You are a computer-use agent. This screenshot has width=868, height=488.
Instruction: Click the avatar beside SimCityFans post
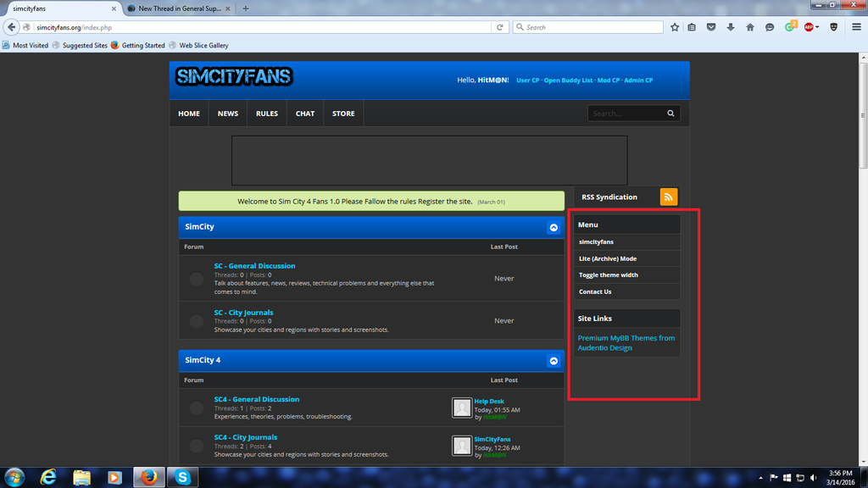tap(462, 446)
